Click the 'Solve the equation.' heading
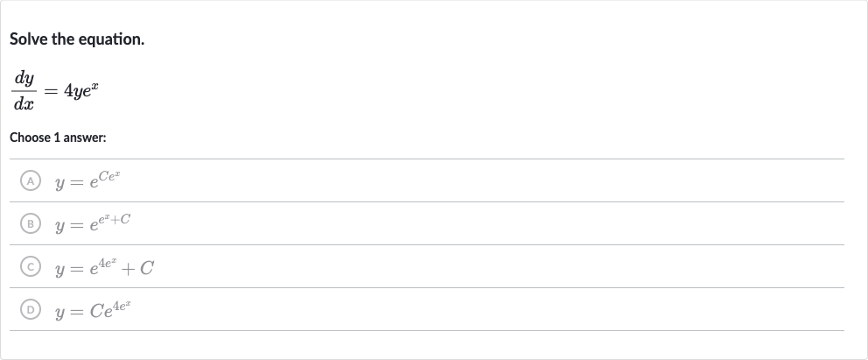Viewport: 868px width, 360px height. pyautogui.click(x=77, y=39)
